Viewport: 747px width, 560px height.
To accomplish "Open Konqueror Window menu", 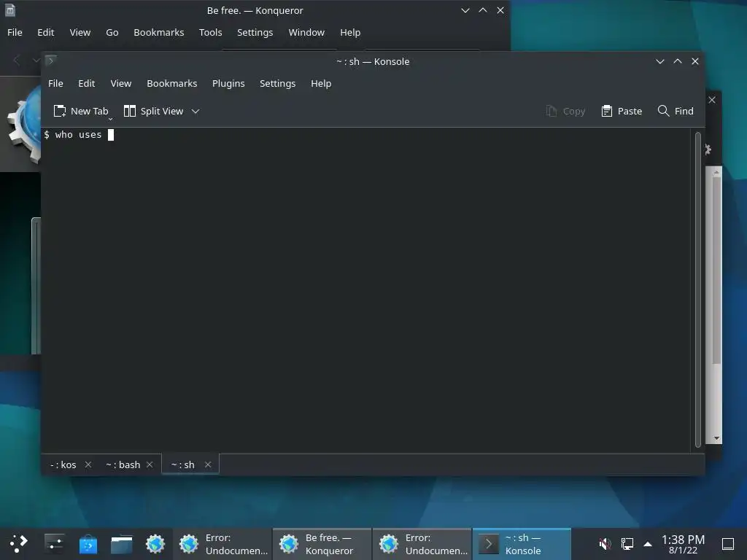I will [x=306, y=32].
